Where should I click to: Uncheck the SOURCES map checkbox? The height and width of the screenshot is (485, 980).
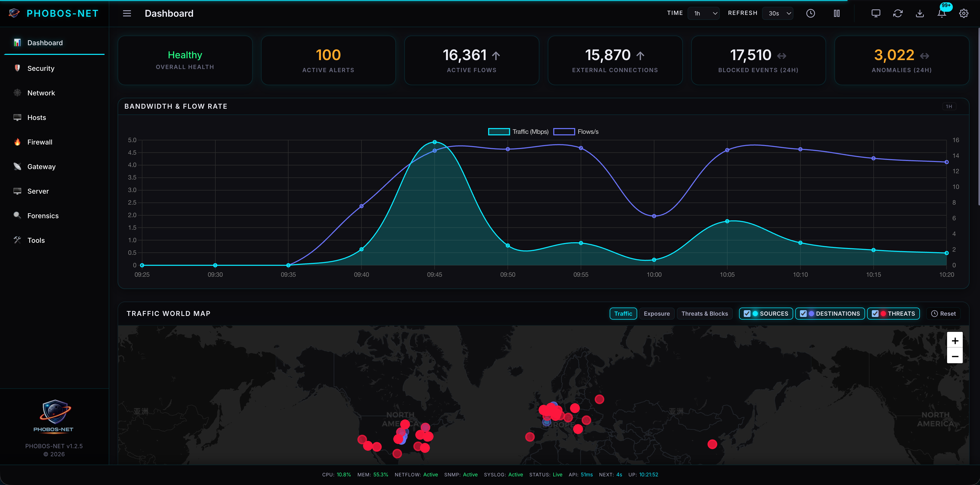pyautogui.click(x=747, y=313)
